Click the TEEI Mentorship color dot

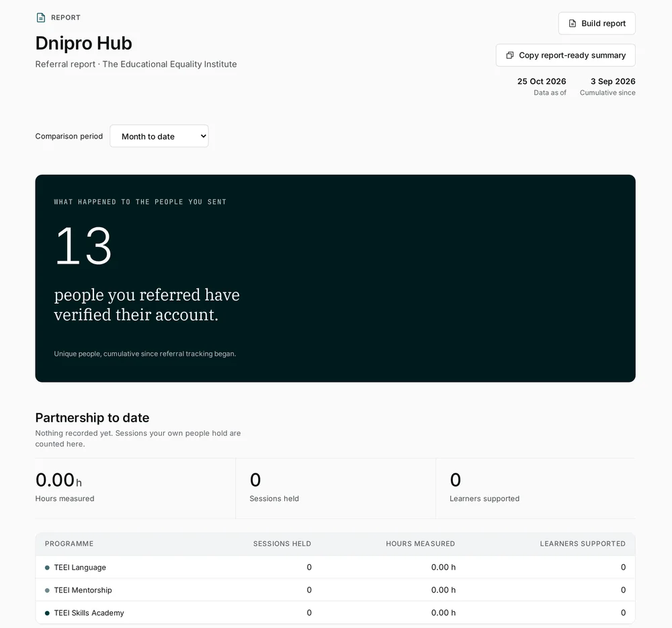coord(47,590)
